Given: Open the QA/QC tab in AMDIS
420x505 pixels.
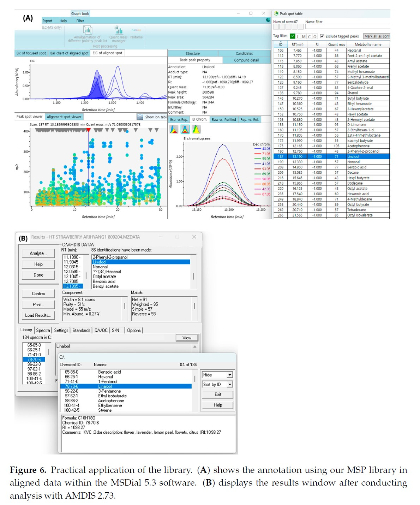Looking at the screenshot, I should click(101, 330).
